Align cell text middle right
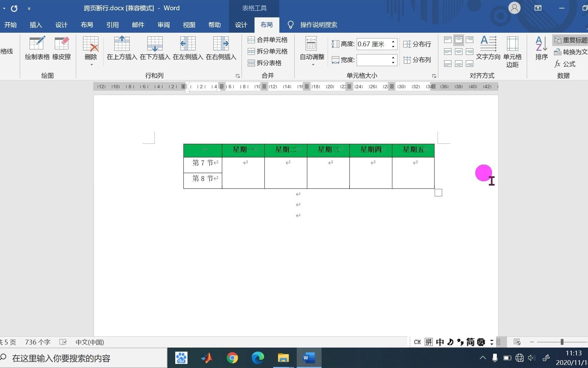The width and height of the screenshot is (588, 368). [470, 52]
